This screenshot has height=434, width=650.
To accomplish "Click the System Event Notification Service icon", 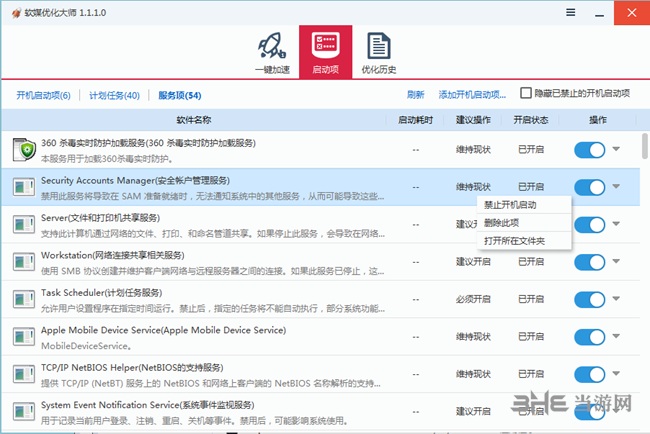I will (x=24, y=412).
